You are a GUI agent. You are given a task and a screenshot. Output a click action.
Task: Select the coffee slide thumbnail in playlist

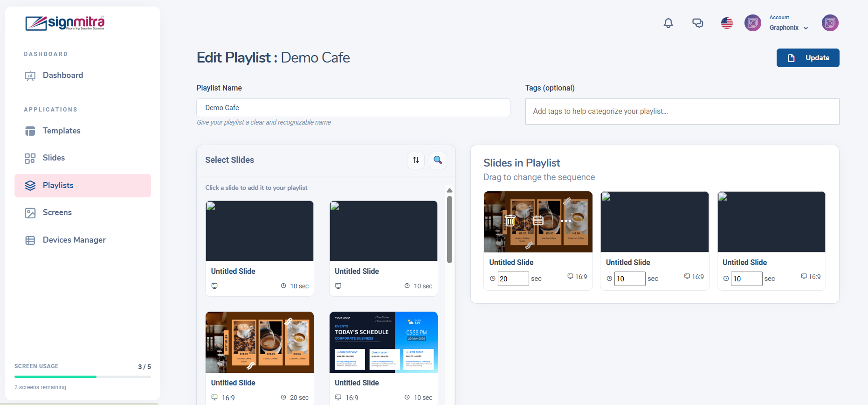click(538, 222)
